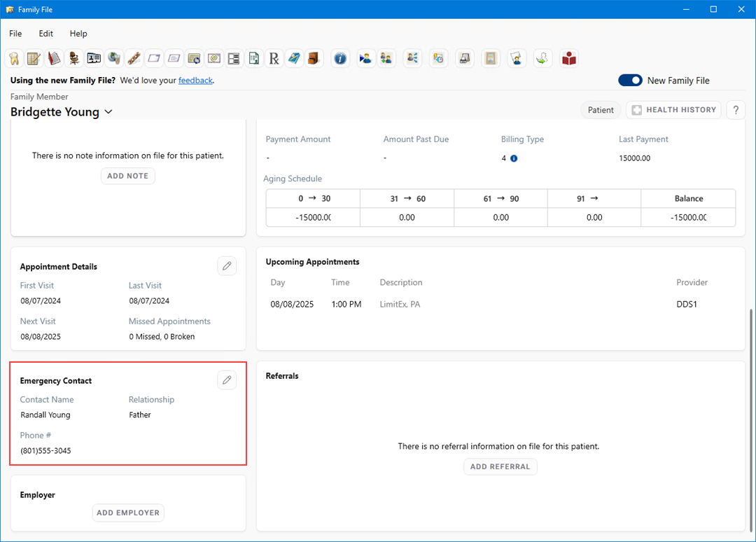Open Prescriptions with the Rx icon

point(274,58)
